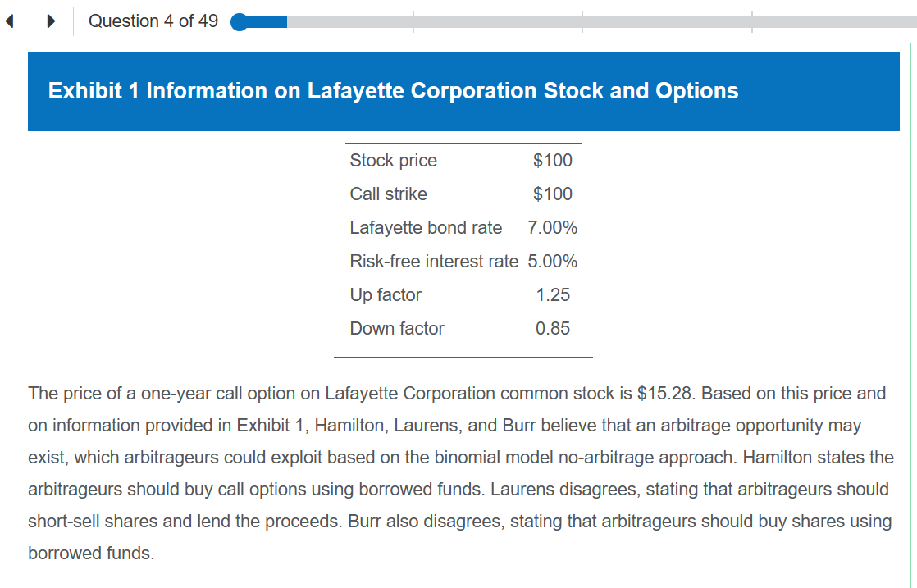Click the 5.00% risk-free rate value
The width and height of the screenshot is (917, 588).
tap(552, 262)
